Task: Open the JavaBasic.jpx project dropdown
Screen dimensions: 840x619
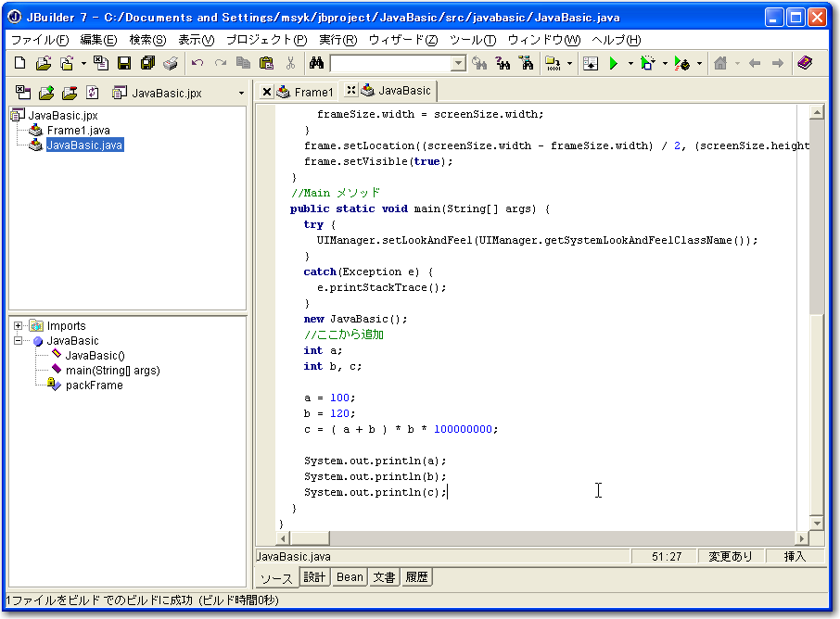Action: pos(241,93)
